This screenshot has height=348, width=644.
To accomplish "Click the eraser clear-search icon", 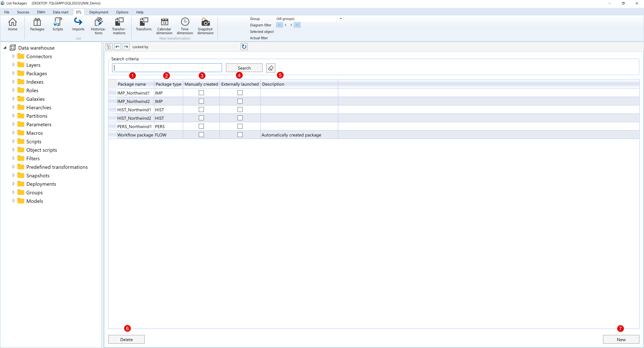I will [x=271, y=68].
